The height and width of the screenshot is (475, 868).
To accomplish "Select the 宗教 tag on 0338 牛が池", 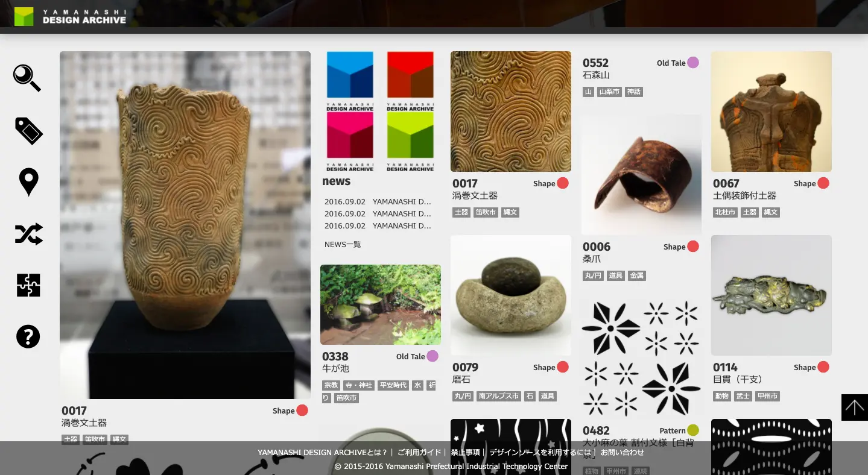I will click(x=331, y=385).
